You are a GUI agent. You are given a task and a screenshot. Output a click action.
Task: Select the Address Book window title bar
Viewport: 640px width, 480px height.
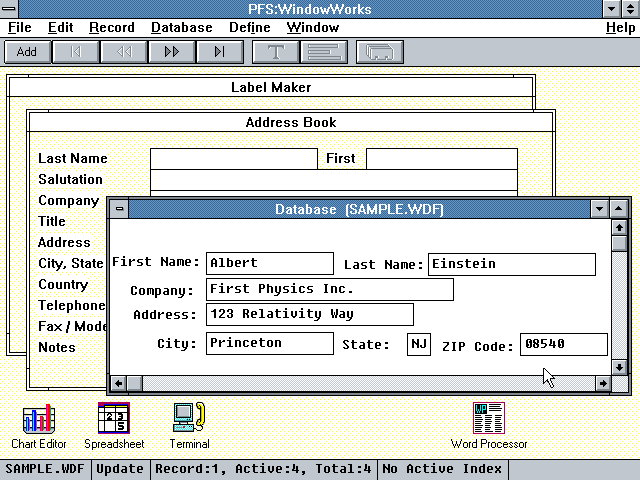pyautogui.click(x=291, y=122)
